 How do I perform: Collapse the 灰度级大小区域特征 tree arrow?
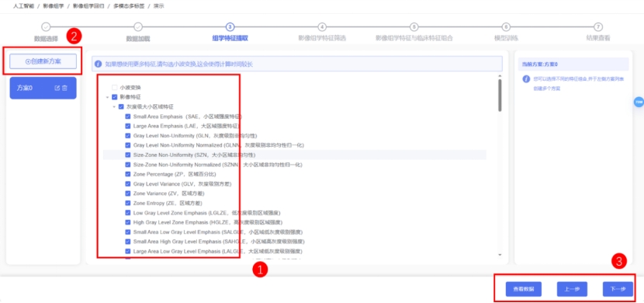click(x=114, y=106)
